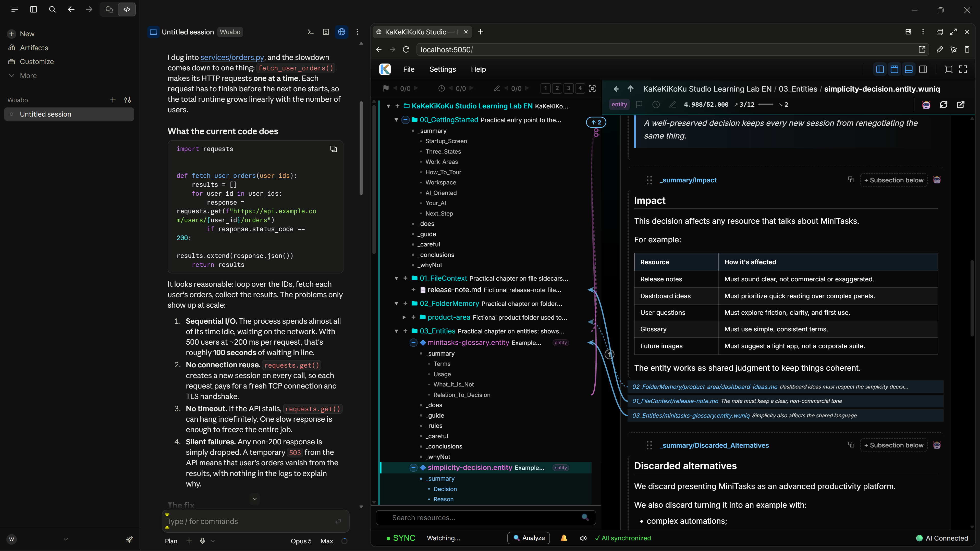Refresh the entity with the sync arrows icon
Viewport: 980px width, 551px height.
[944, 105]
